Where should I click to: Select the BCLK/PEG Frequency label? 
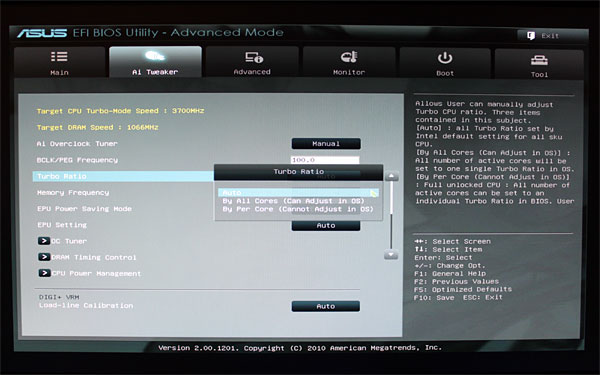pyautogui.click(x=77, y=160)
